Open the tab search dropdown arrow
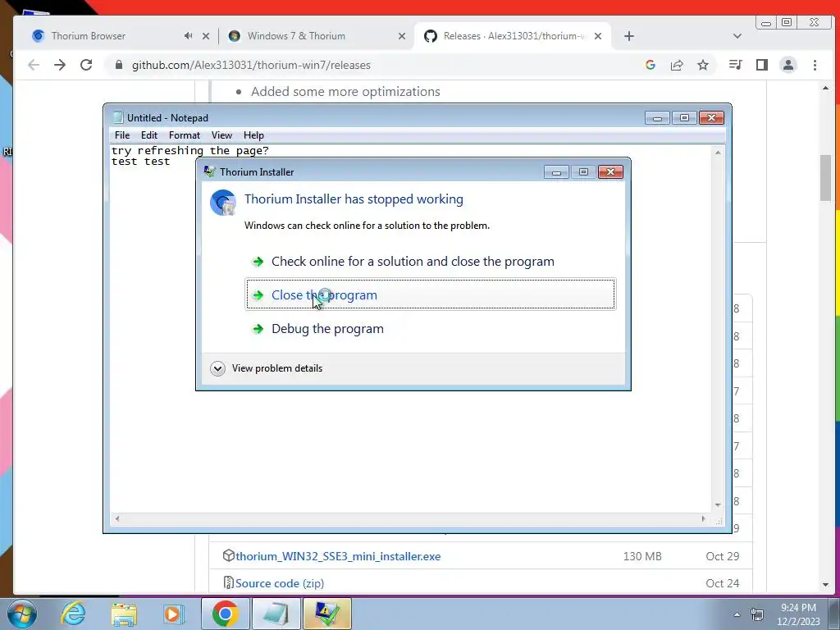 (x=737, y=36)
